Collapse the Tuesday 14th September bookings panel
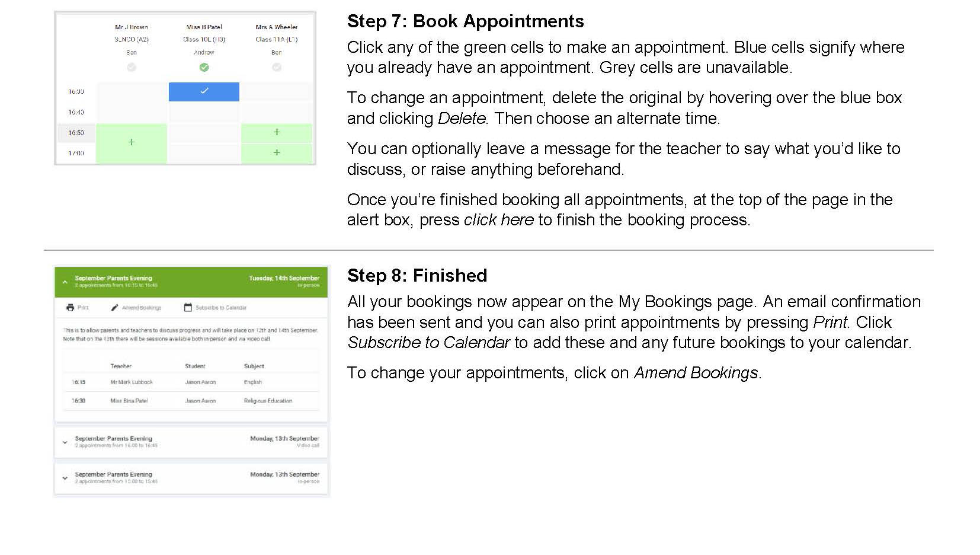The width and height of the screenshot is (980, 555). click(65, 282)
